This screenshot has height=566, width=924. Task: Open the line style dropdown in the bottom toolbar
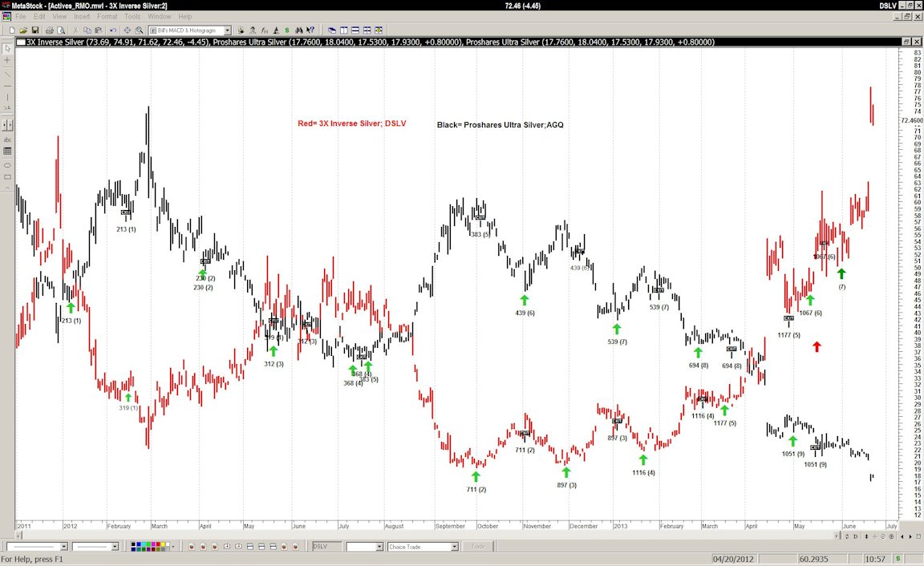64,547
